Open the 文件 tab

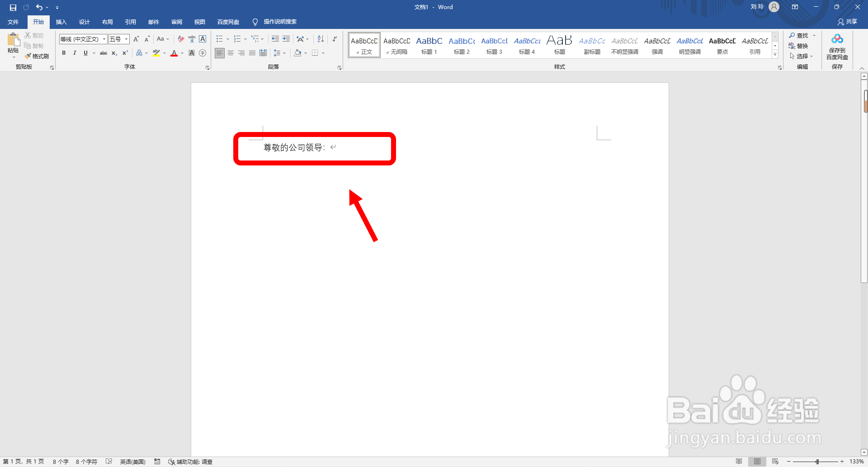[13, 22]
